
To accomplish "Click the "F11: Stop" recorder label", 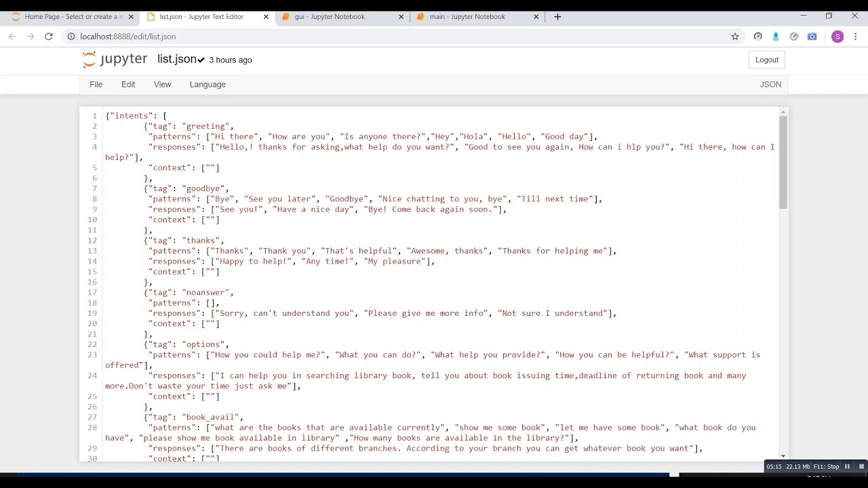I will (826, 466).
